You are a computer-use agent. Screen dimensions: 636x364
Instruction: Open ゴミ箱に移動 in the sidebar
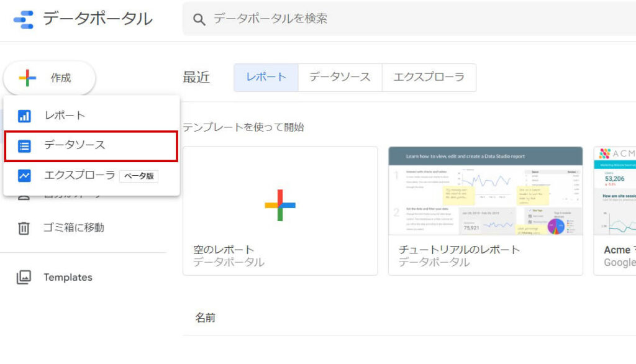tap(73, 227)
